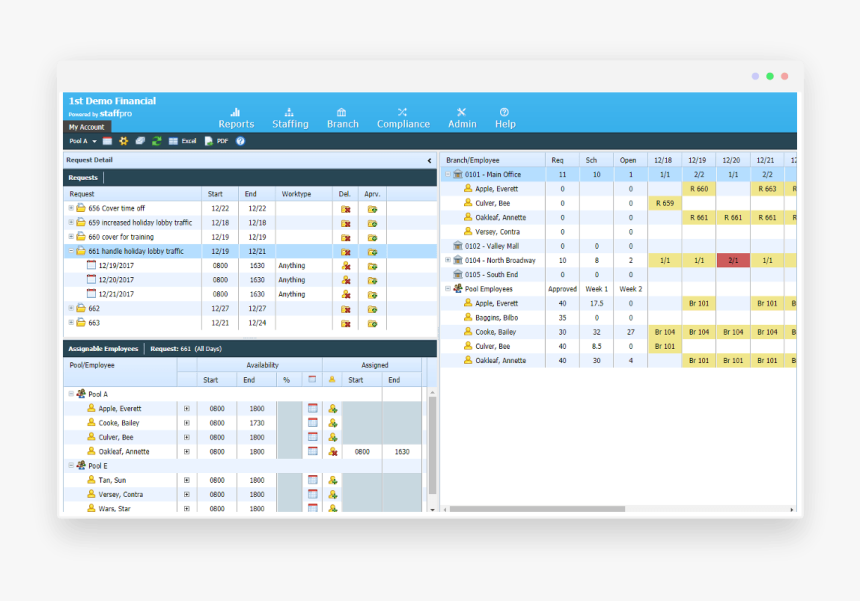Open the Compliance menu
This screenshot has height=601, width=860.
pyautogui.click(x=403, y=118)
